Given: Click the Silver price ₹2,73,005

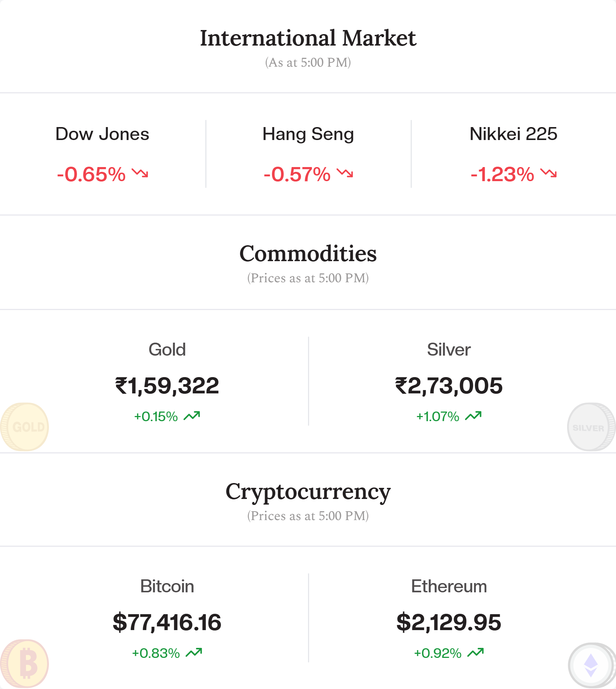Looking at the screenshot, I should (449, 386).
